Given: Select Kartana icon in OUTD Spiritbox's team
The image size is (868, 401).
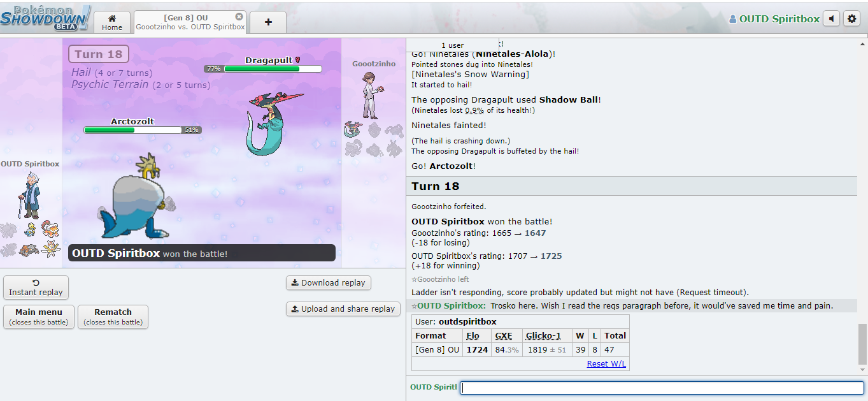Looking at the screenshot, I should (50, 250).
